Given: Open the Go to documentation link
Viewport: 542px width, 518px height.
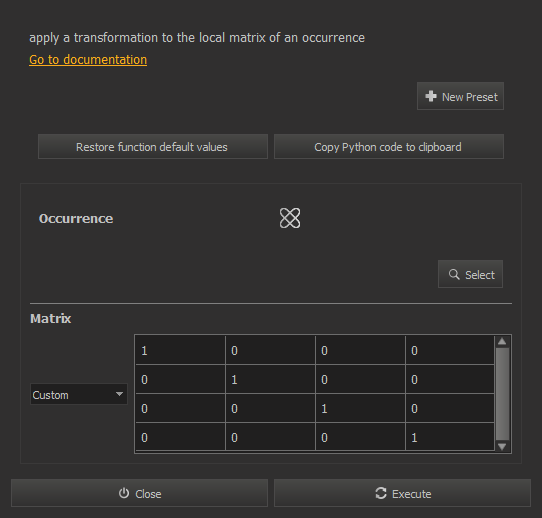Looking at the screenshot, I should [88, 59].
